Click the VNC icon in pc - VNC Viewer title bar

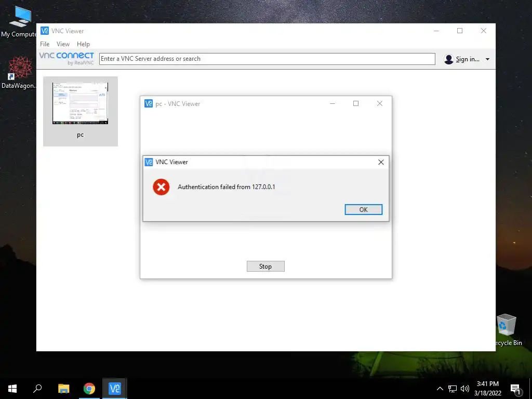point(149,103)
